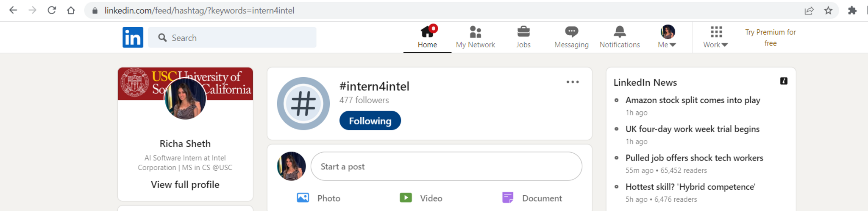Viewport: 868px width, 211px height.
Task: Toggle the Following button for #intern4intel
Action: point(370,121)
